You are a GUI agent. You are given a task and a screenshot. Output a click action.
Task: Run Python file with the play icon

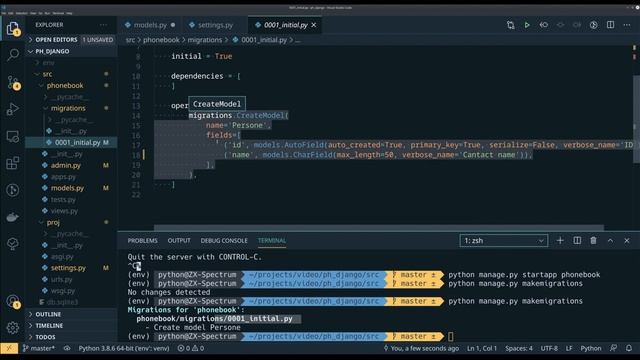[527, 25]
